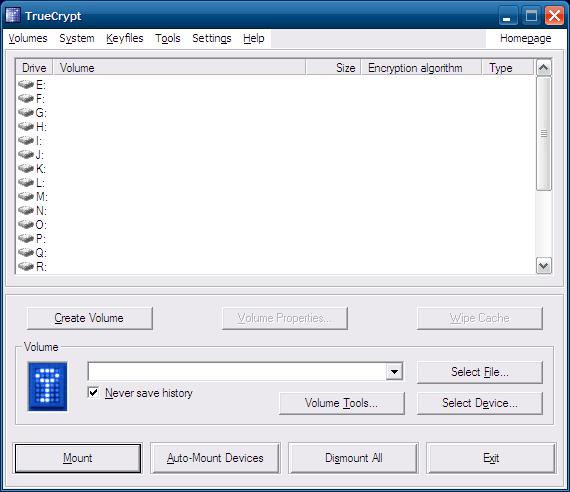Open the System menu
The height and width of the screenshot is (492, 570).
coord(77,38)
